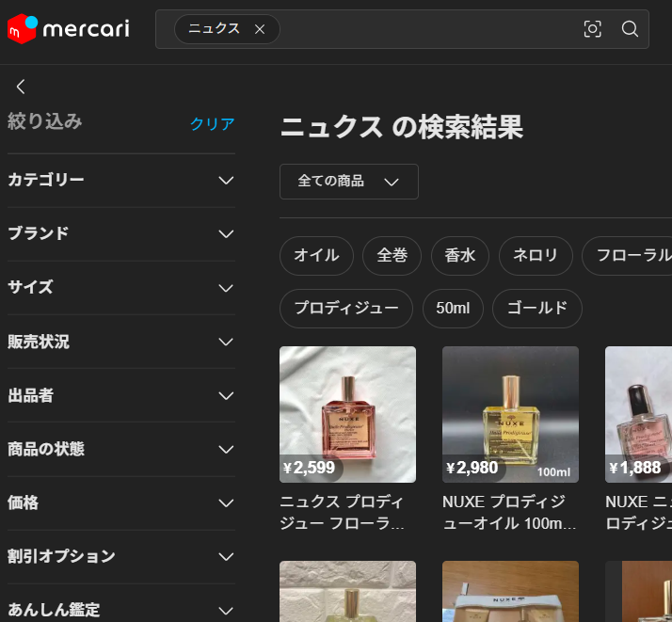Select the フローラル keyword chip
This screenshot has width=672, height=622.
tap(627, 256)
